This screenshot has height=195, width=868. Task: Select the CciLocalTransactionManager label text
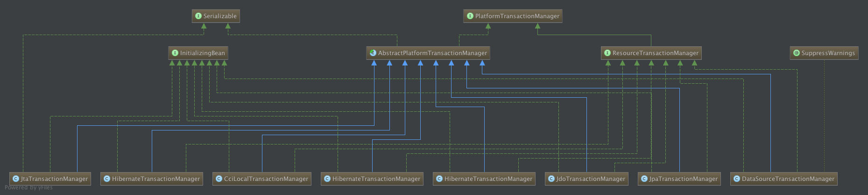pos(266,179)
